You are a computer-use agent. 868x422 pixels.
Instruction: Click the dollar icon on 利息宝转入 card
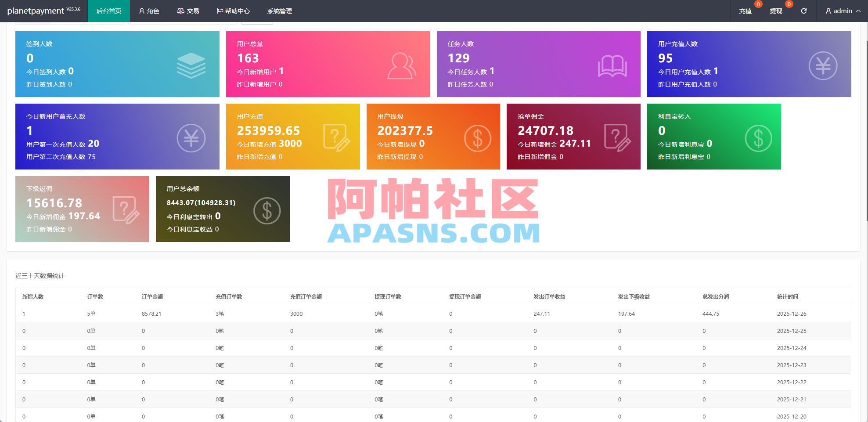[758, 138]
